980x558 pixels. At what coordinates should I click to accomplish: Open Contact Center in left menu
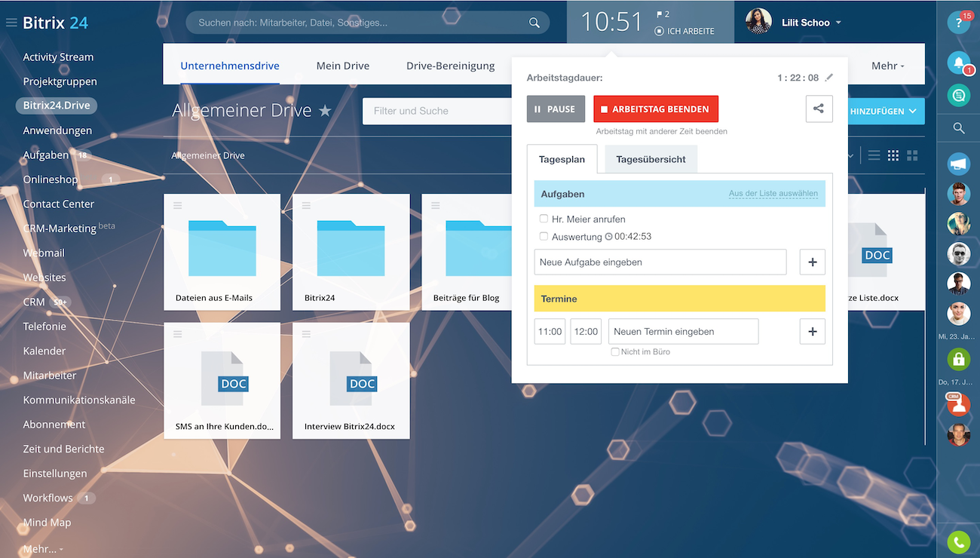58,204
